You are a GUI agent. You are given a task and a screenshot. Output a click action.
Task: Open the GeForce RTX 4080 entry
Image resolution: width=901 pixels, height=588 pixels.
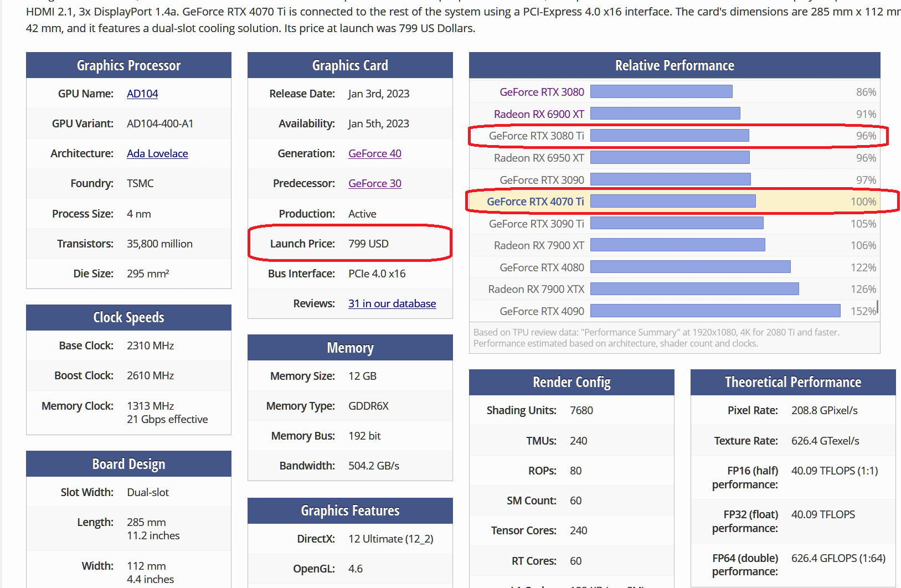click(542, 267)
